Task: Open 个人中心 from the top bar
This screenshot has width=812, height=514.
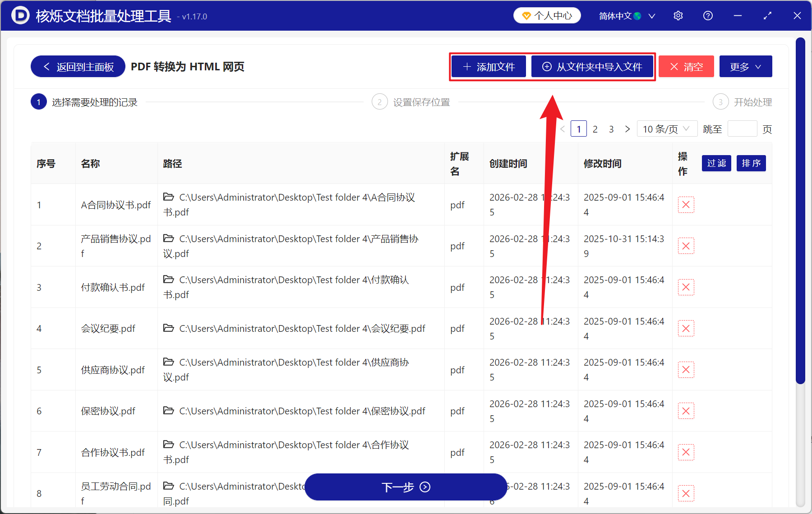Action: tap(547, 15)
